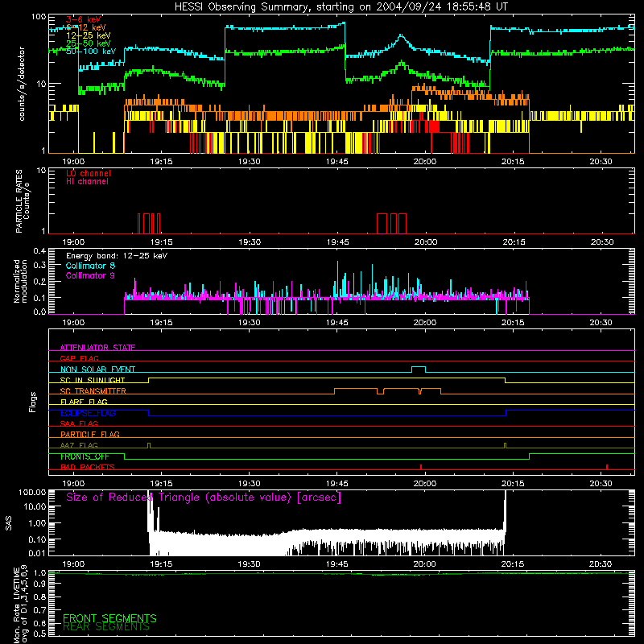The height and width of the screenshot is (644, 644).
Task: Click the FRONTS OFF flag label
Action: tap(85, 456)
